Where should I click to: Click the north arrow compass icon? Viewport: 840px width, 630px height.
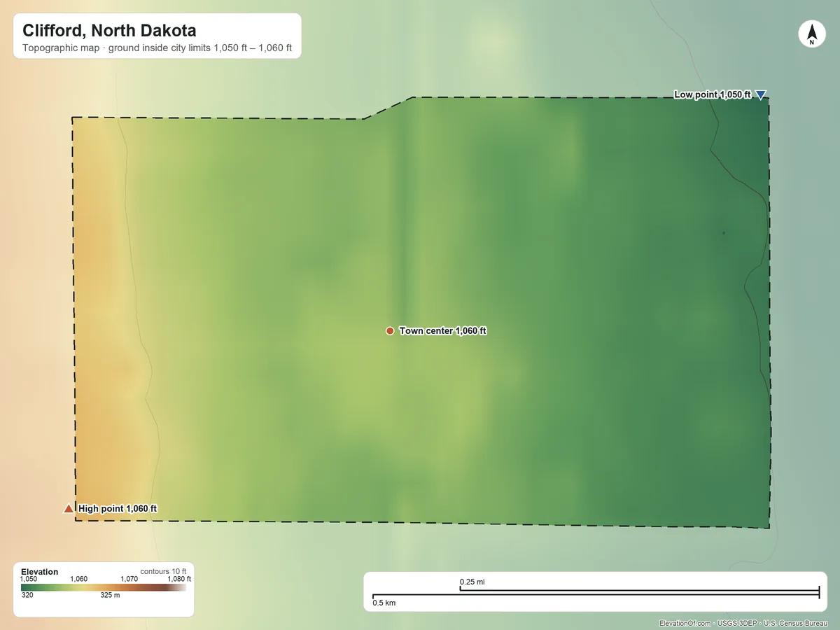(x=811, y=34)
